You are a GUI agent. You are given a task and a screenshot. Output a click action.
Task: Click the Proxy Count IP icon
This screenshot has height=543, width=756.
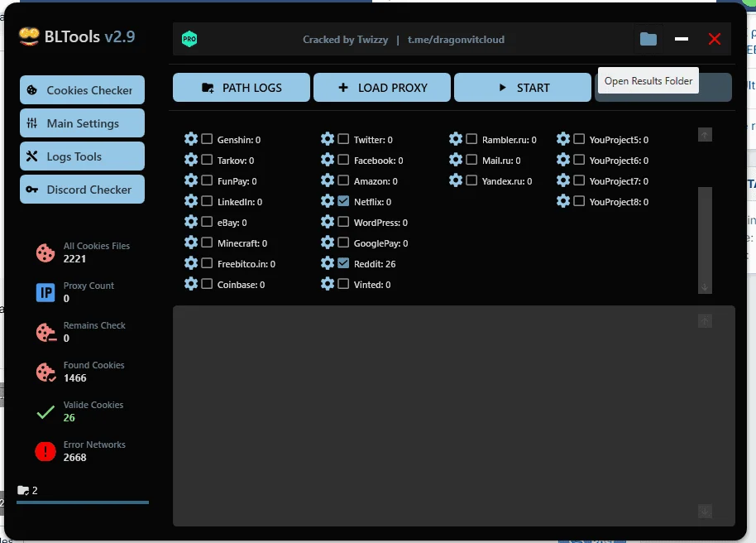[x=45, y=292]
